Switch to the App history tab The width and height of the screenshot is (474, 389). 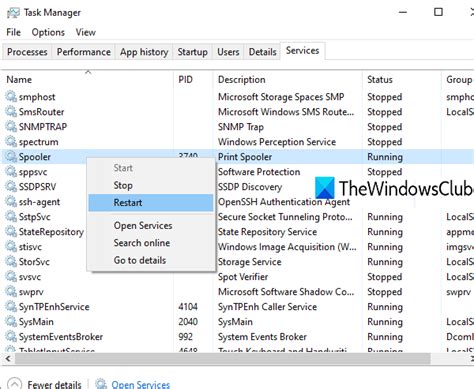click(144, 52)
